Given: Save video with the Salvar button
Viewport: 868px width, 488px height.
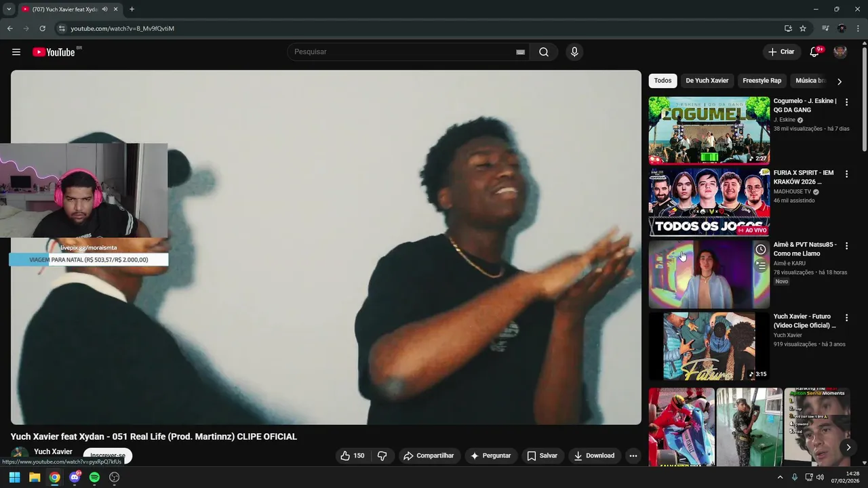Looking at the screenshot, I should coord(542,455).
